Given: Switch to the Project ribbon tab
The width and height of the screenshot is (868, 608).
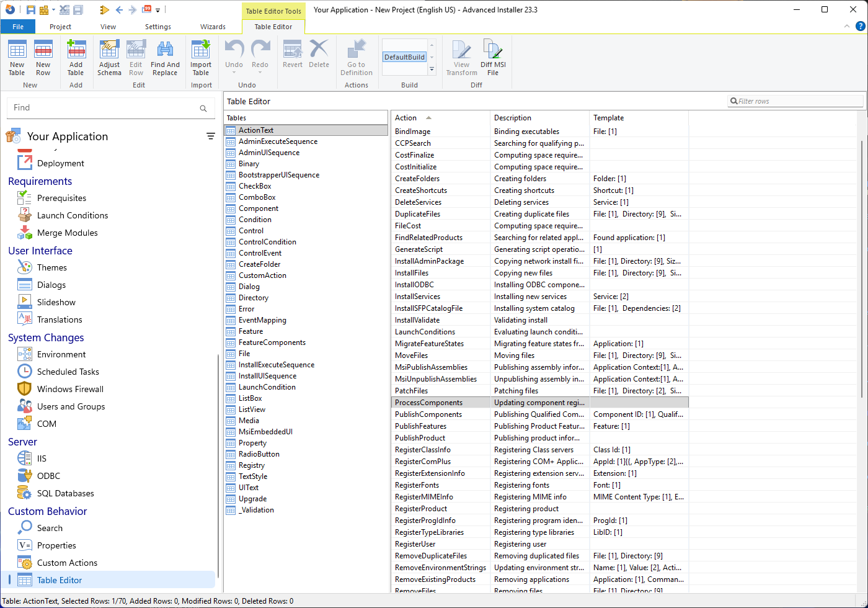Looking at the screenshot, I should pyautogui.click(x=60, y=27).
